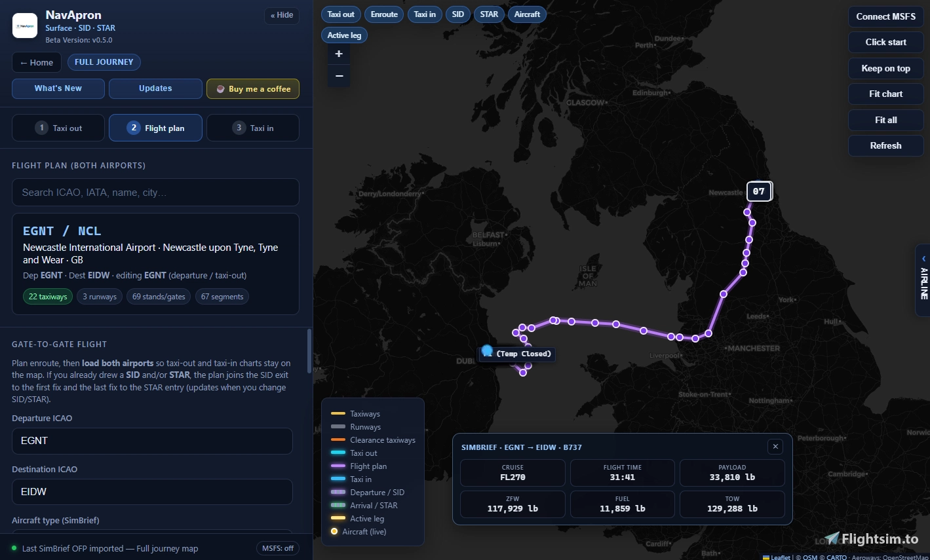Open the Leaflet attribution link
930x560 pixels.
(780, 557)
